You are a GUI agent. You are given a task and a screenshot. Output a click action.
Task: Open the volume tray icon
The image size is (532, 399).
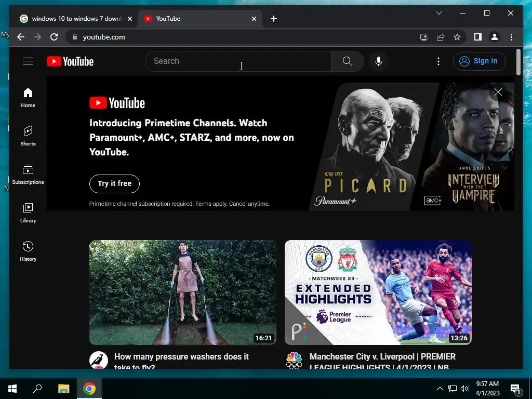(464, 389)
